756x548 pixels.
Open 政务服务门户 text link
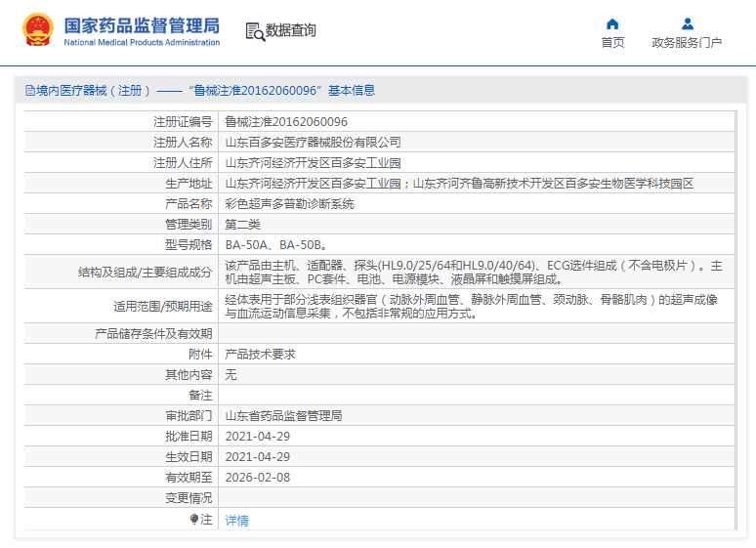tap(687, 43)
